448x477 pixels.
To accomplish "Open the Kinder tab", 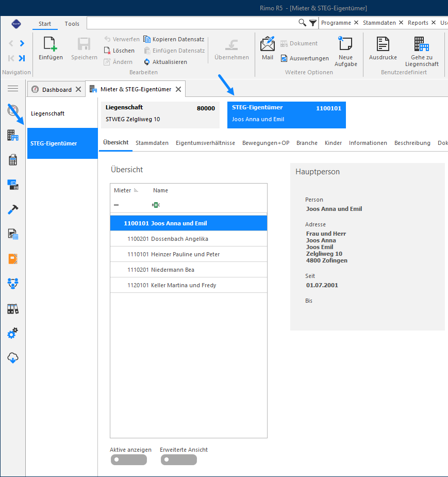I will [x=334, y=143].
